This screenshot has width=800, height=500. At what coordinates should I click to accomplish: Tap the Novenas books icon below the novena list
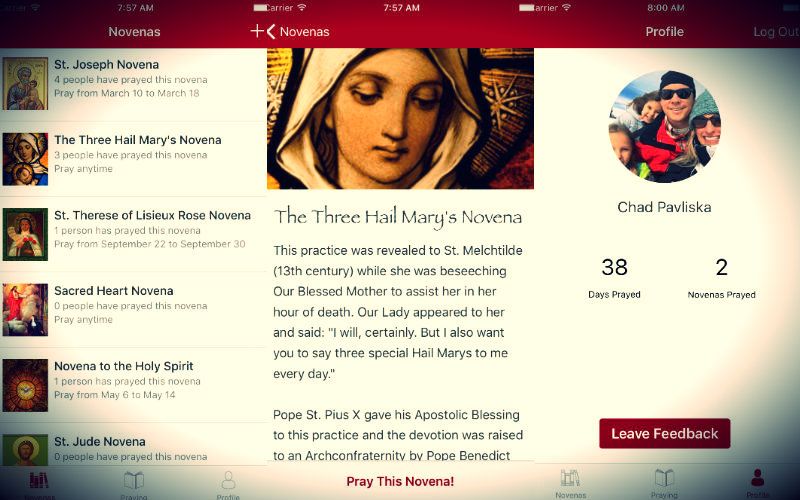coord(39,481)
